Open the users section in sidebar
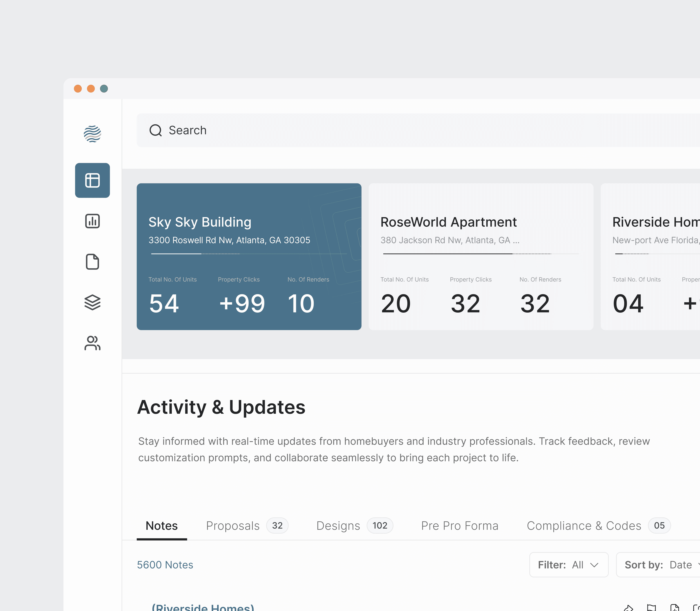The width and height of the screenshot is (700, 611). 92,343
